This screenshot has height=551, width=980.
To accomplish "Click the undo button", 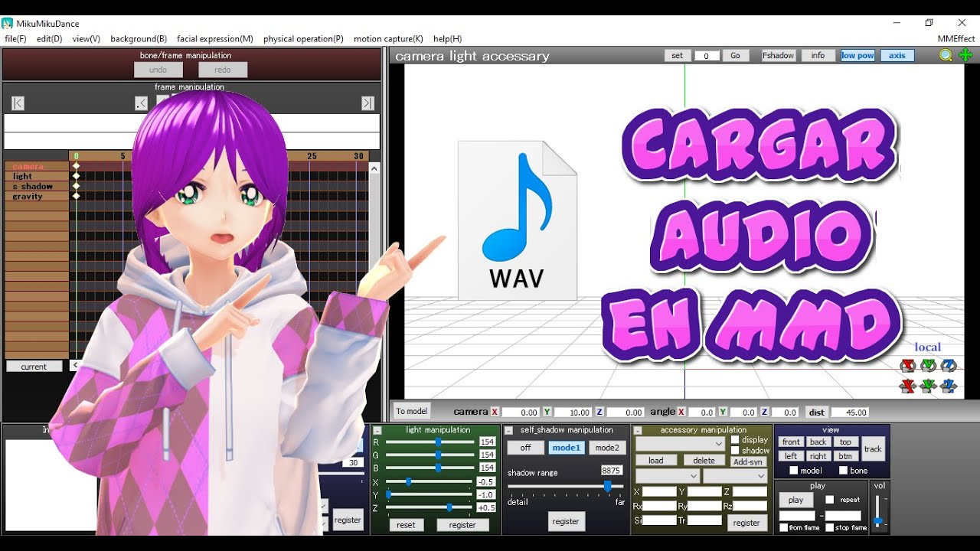I will point(158,70).
